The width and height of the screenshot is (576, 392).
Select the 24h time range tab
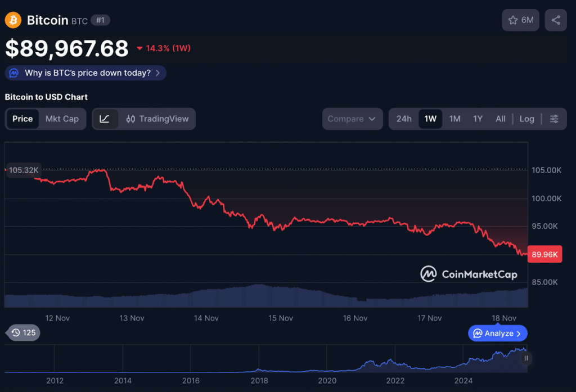click(404, 119)
